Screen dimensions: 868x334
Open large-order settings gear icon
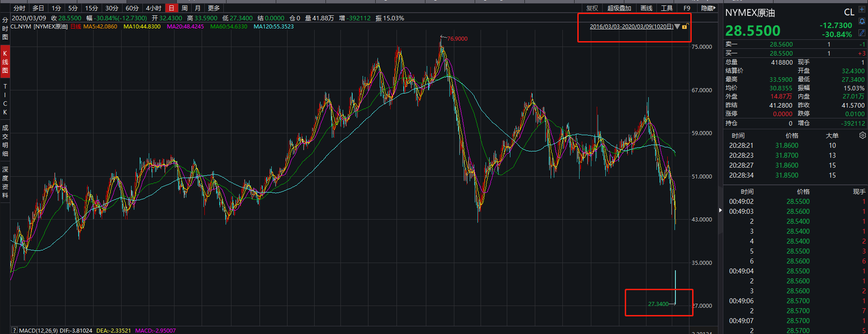click(x=863, y=136)
